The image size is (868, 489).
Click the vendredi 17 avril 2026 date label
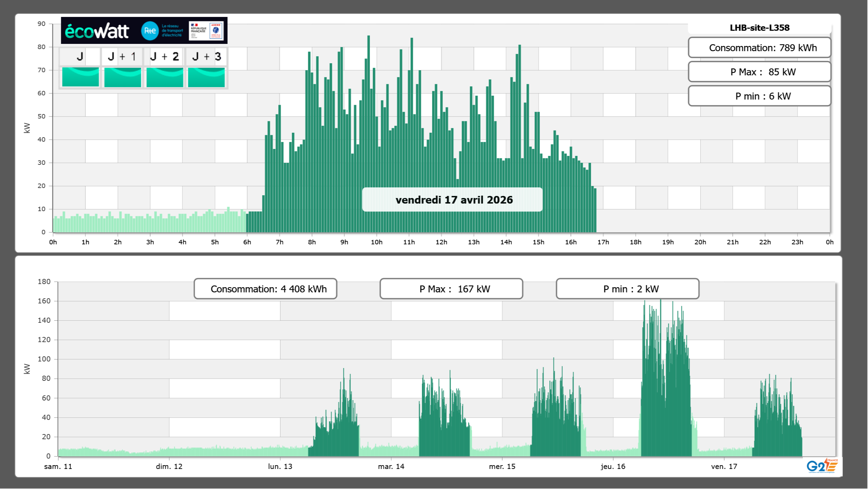click(452, 200)
